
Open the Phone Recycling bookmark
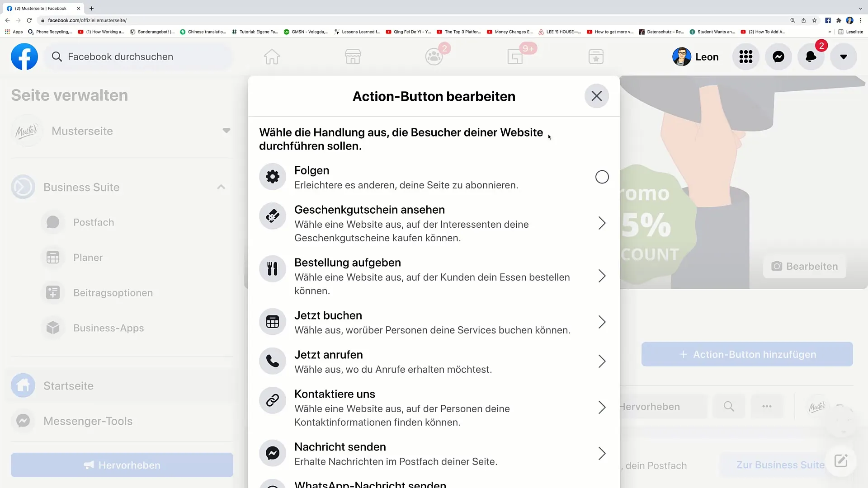pyautogui.click(x=50, y=32)
